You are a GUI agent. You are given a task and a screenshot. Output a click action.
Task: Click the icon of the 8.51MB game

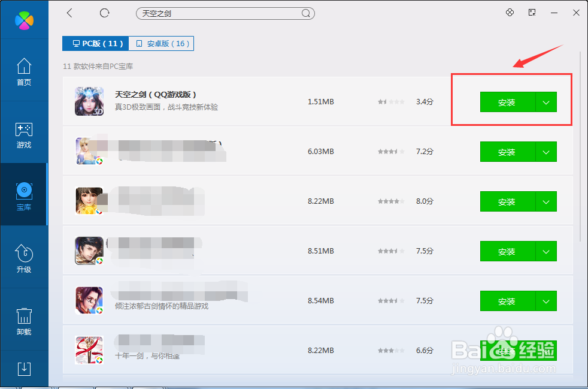[x=89, y=251]
